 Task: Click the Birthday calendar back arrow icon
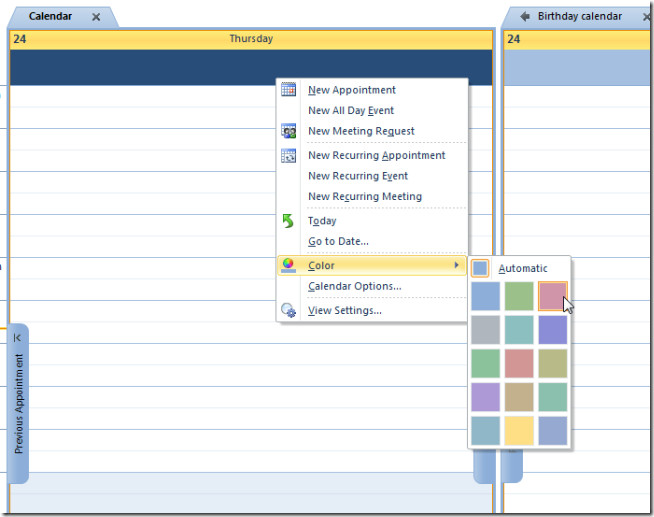525,16
